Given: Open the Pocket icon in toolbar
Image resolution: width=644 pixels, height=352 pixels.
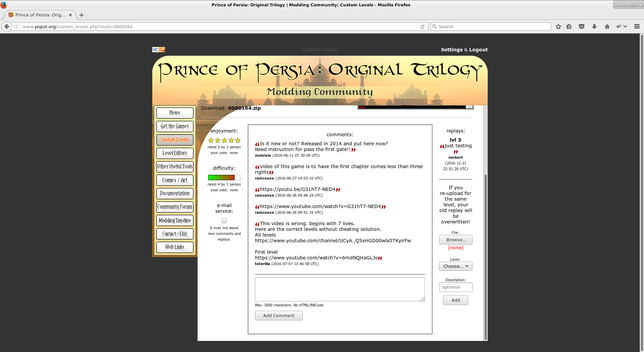Looking at the screenshot, I should click(x=582, y=27).
